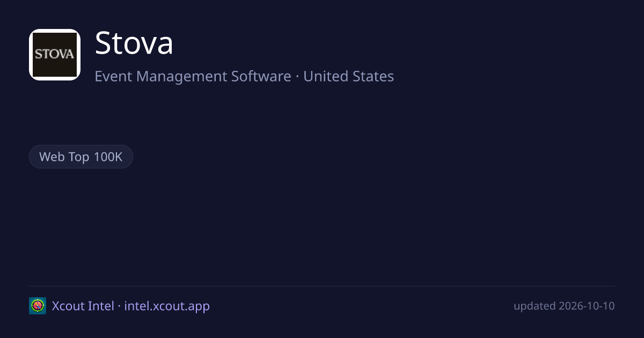Viewport: 644px width, 338px height.
Task: Click the updated 2026-10-10 date text
Action: 564,306
